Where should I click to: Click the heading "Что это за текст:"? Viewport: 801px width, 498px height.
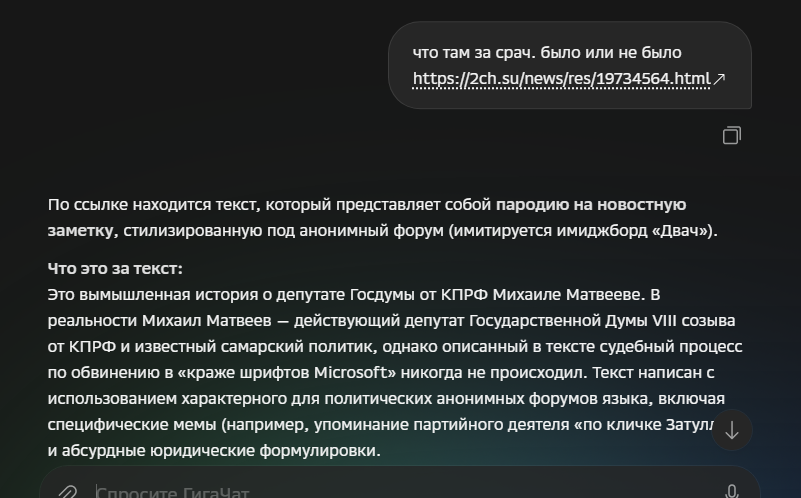tap(115, 269)
